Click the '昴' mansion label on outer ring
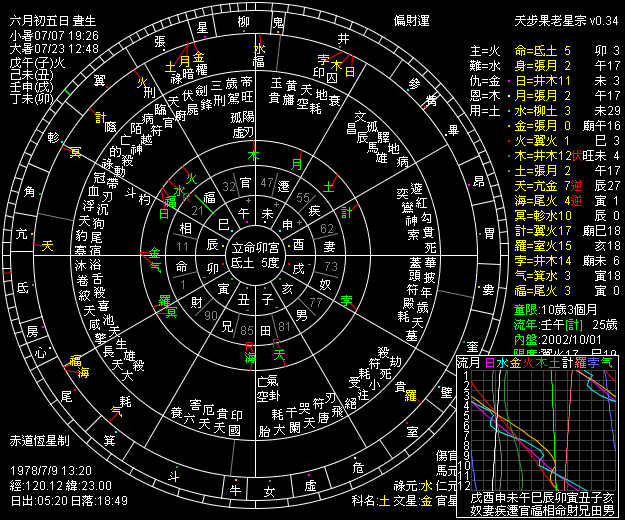This screenshot has width=625, height=520. coord(479,181)
